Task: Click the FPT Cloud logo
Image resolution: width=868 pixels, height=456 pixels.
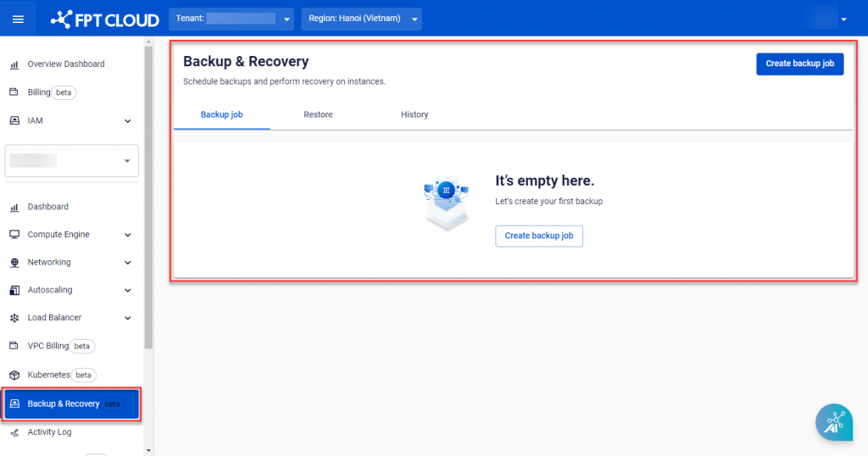Action: 104,19
